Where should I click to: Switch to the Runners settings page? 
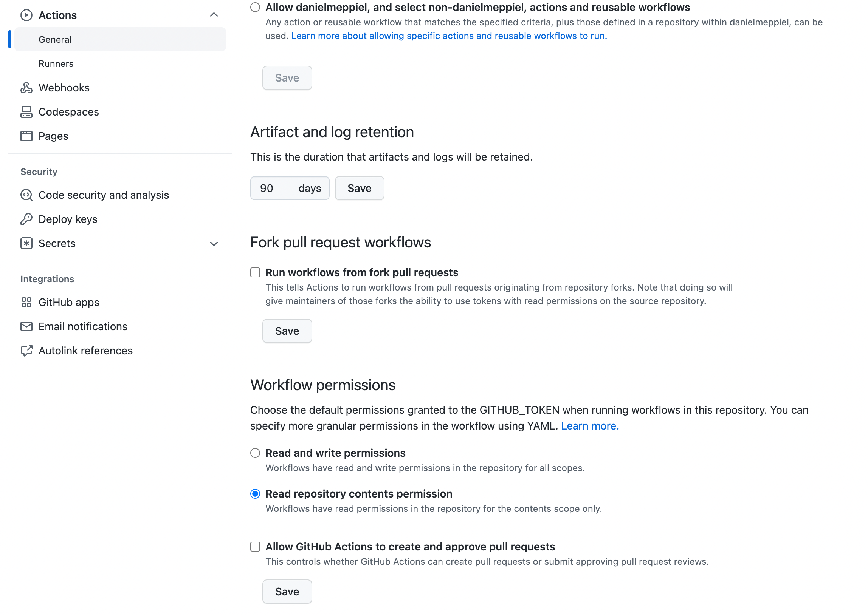point(56,63)
